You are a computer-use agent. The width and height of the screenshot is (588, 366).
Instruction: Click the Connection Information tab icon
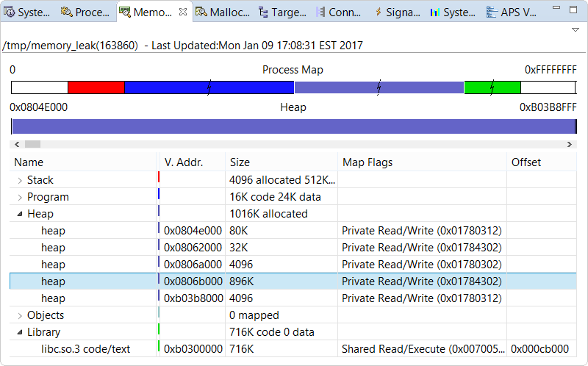click(320, 12)
